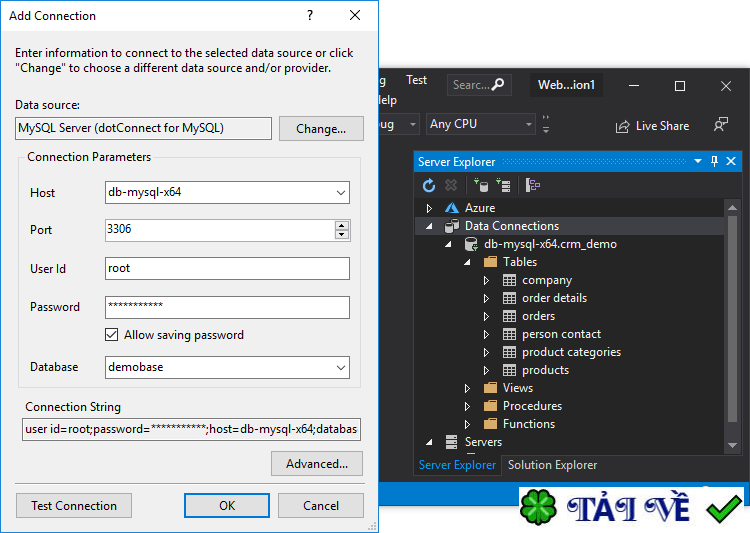The width and height of the screenshot is (750, 533).
Task: Click the Connect to Database icon
Action: [481, 185]
